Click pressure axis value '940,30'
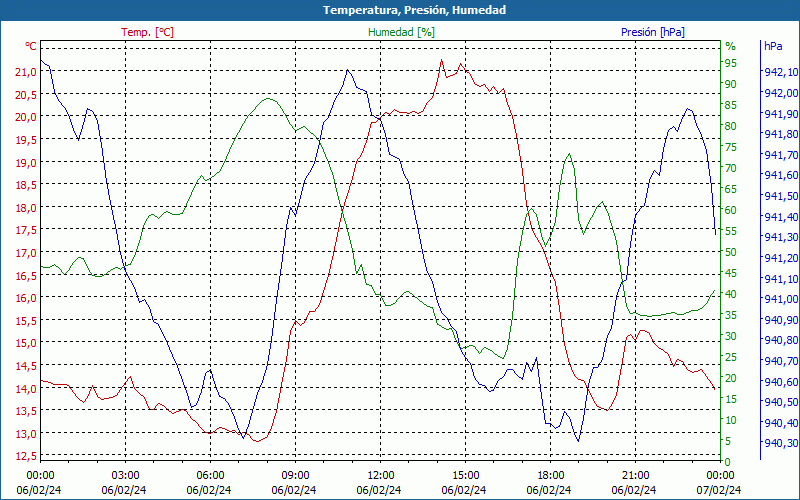This screenshot has height=500, width=800. click(x=781, y=442)
